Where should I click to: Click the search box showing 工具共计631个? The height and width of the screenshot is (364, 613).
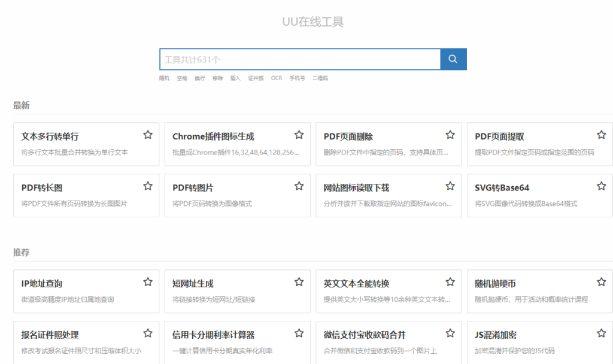tap(299, 59)
